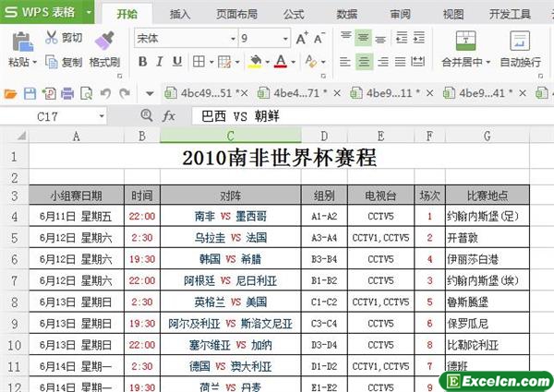Screen dimensions: 554x392
Task: Toggle Italic formatting
Action: [x=160, y=62]
